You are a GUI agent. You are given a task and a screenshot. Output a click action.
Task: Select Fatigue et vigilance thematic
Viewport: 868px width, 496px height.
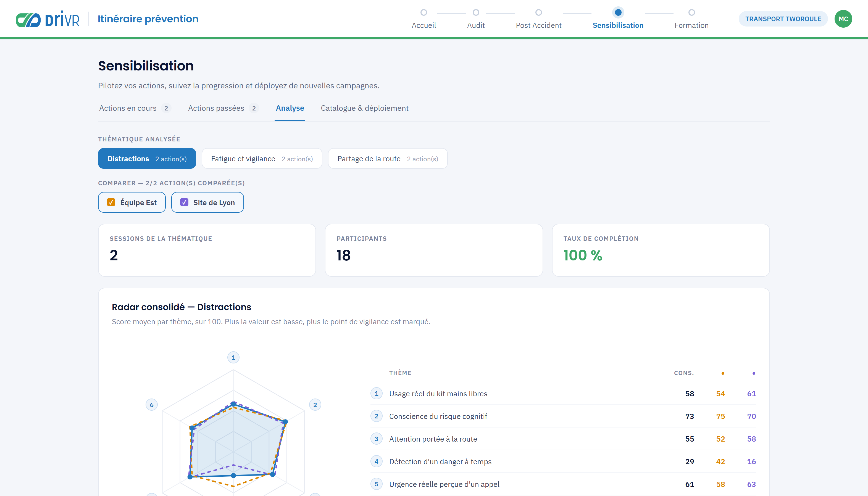tap(262, 159)
